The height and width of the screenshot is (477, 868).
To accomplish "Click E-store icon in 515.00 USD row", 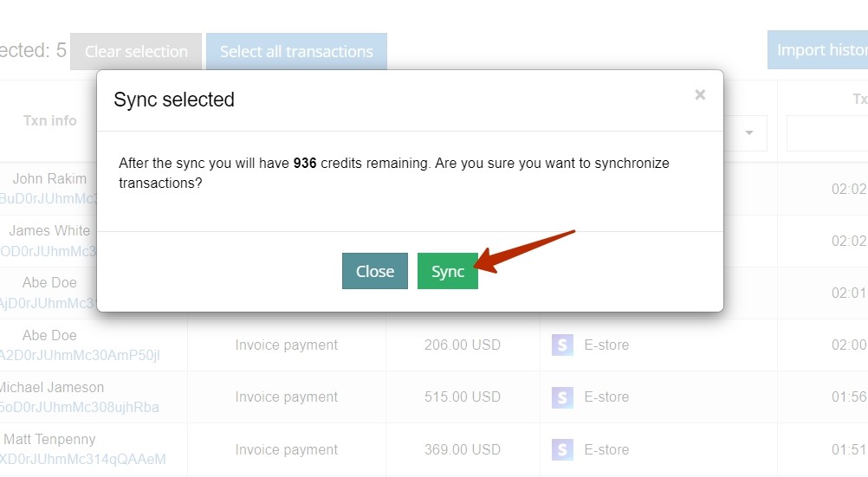I will coord(562,396).
